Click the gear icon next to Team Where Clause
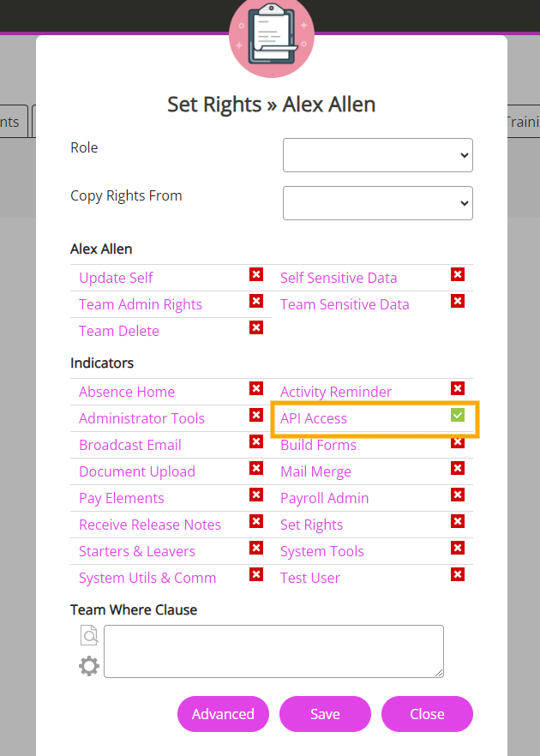Image resolution: width=540 pixels, height=756 pixels. coord(89,666)
